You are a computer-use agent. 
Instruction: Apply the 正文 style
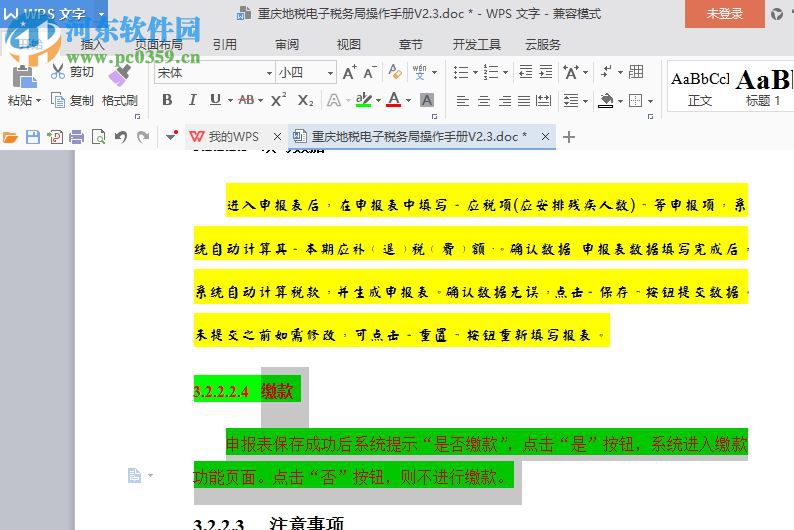click(700, 89)
